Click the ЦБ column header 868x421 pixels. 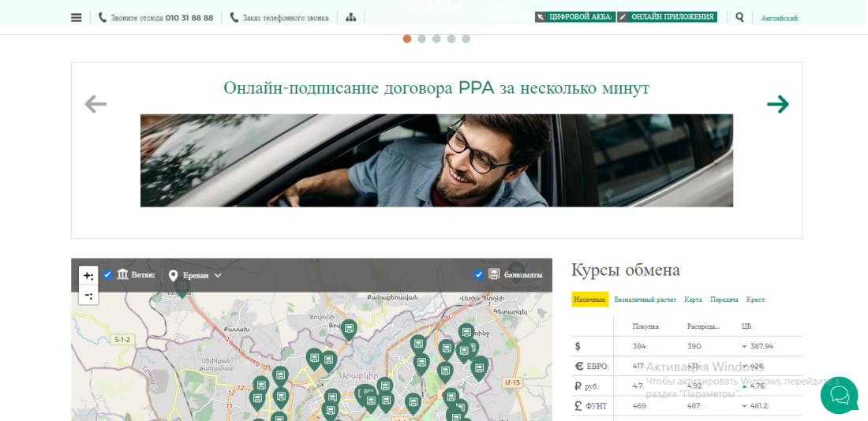(x=747, y=326)
